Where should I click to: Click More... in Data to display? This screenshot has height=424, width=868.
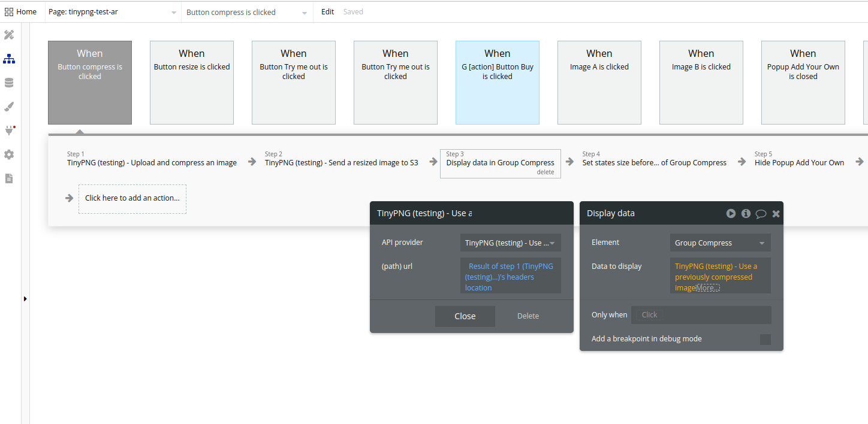pos(707,288)
